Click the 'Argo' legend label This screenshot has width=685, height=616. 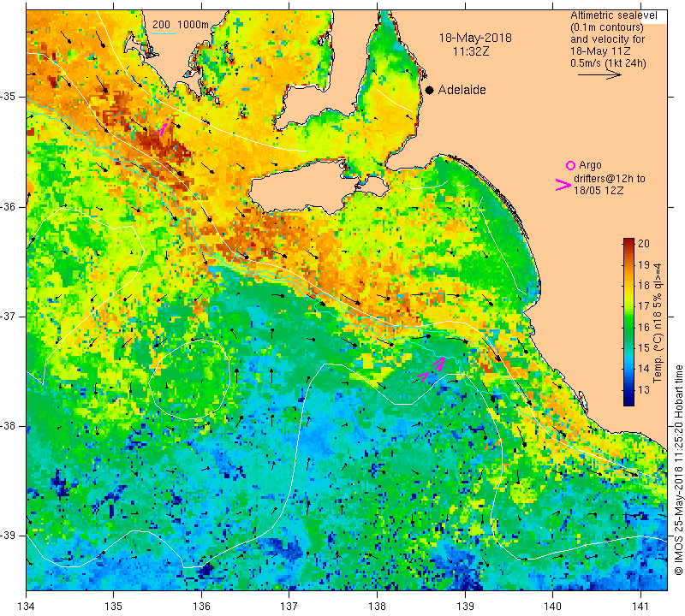pos(590,165)
